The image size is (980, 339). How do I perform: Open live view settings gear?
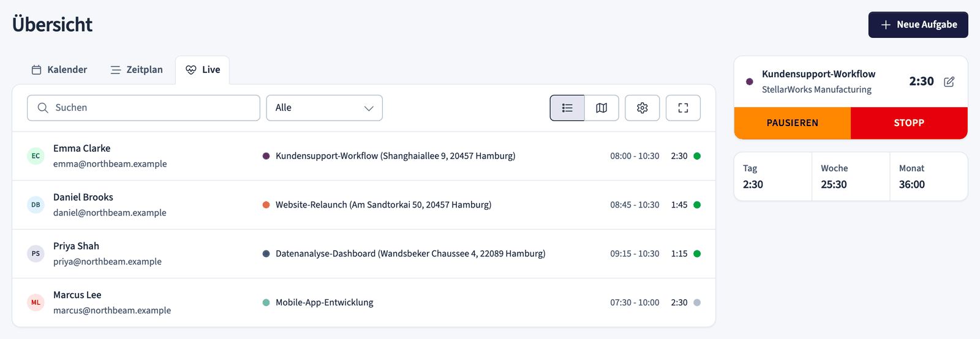(x=642, y=108)
